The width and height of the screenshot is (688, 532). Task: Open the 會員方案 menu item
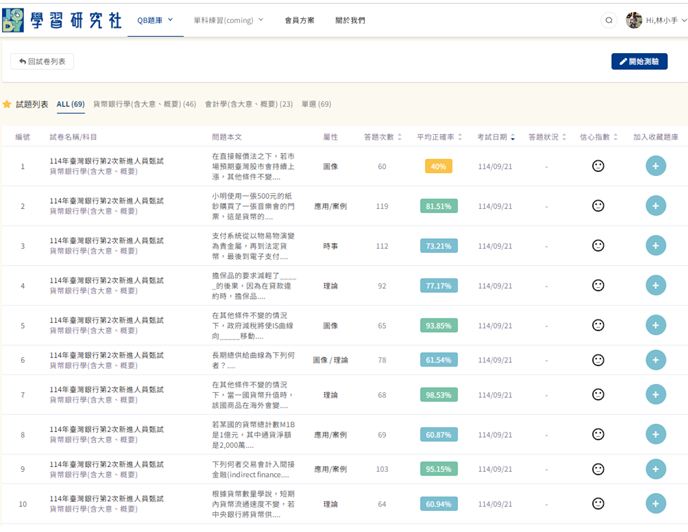(299, 20)
